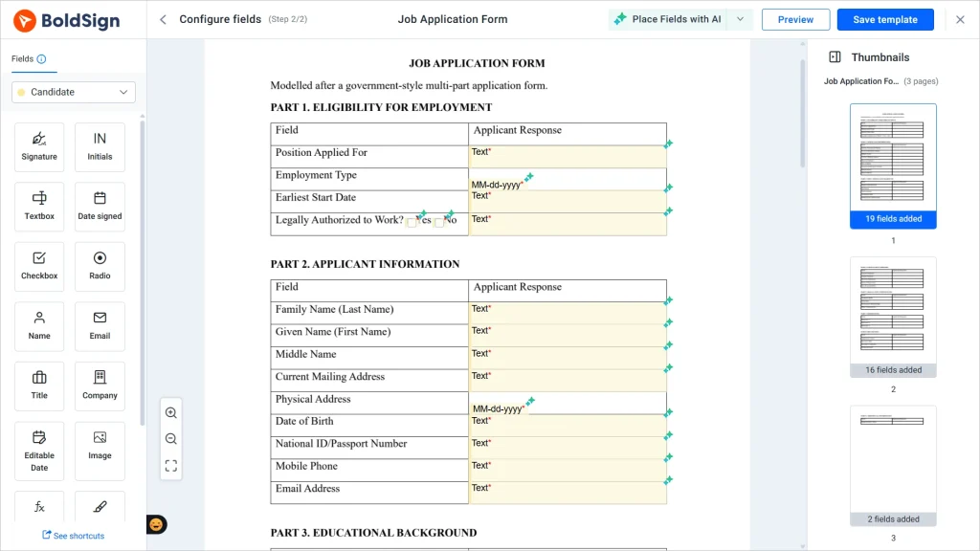This screenshot has height=551, width=980.
Task: Select the Physical Address date field
Action: click(x=500, y=409)
